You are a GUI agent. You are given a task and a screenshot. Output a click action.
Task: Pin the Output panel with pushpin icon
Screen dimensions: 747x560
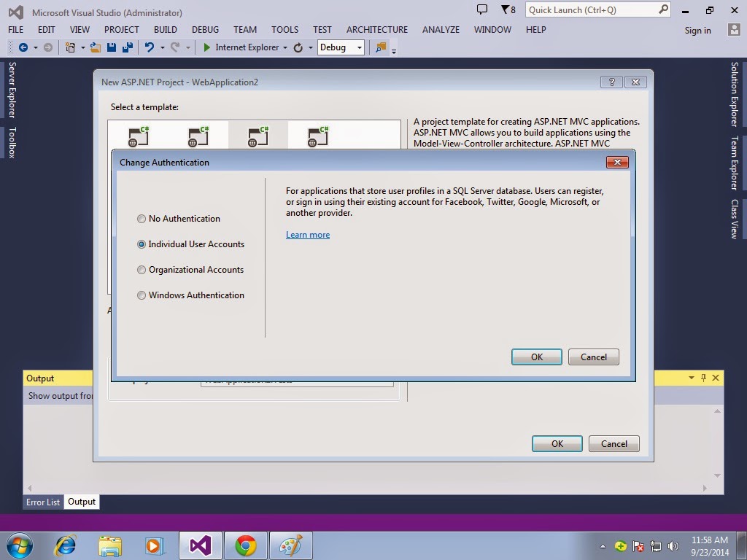[x=704, y=378]
